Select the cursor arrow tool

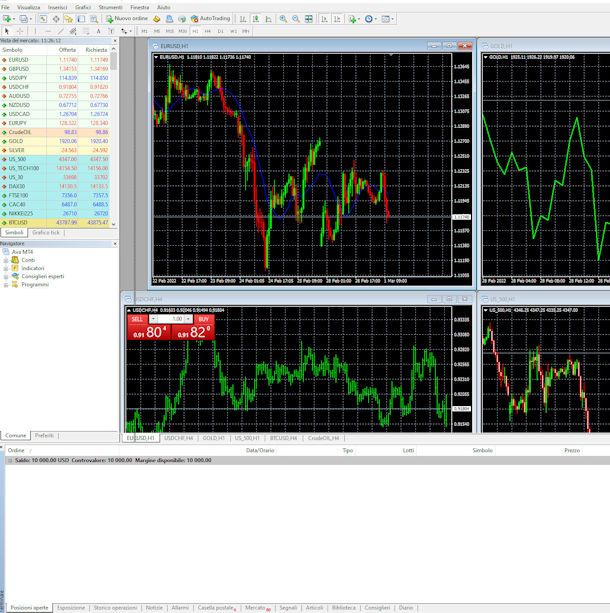click(7, 31)
